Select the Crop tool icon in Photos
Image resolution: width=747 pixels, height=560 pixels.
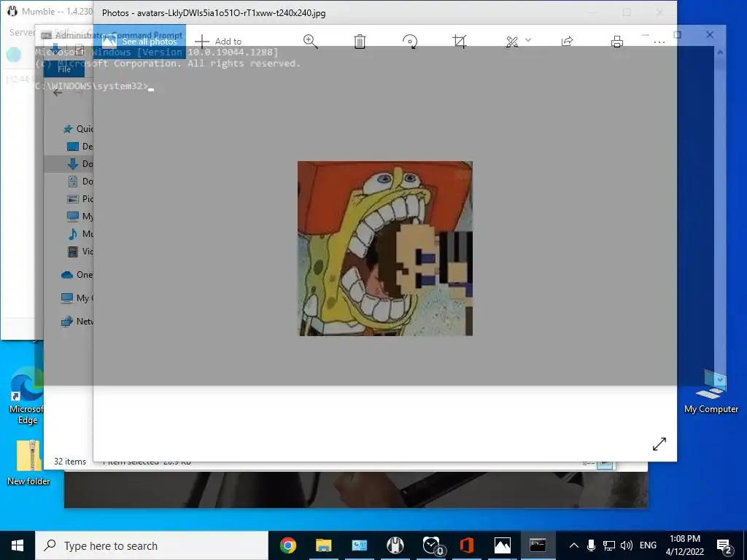coord(460,42)
